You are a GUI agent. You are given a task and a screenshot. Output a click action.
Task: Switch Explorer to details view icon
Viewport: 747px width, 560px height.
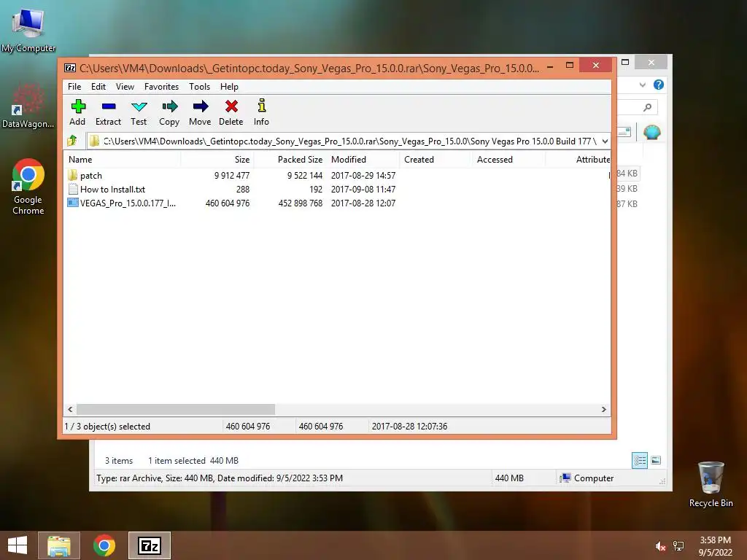coord(639,460)
